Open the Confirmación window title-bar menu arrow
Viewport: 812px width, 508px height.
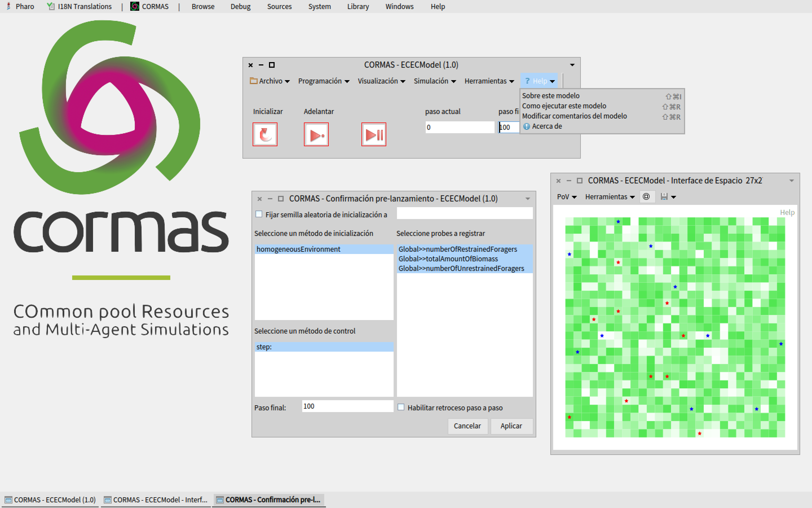pos(528,199)
